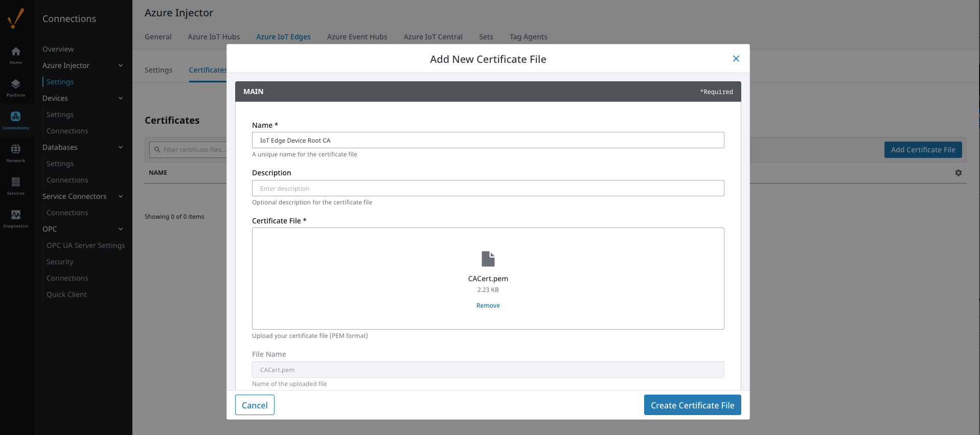Viewport: 980px width, 435px height.
Task: Collapse the Databases menu group
Action: coord(121,147)
